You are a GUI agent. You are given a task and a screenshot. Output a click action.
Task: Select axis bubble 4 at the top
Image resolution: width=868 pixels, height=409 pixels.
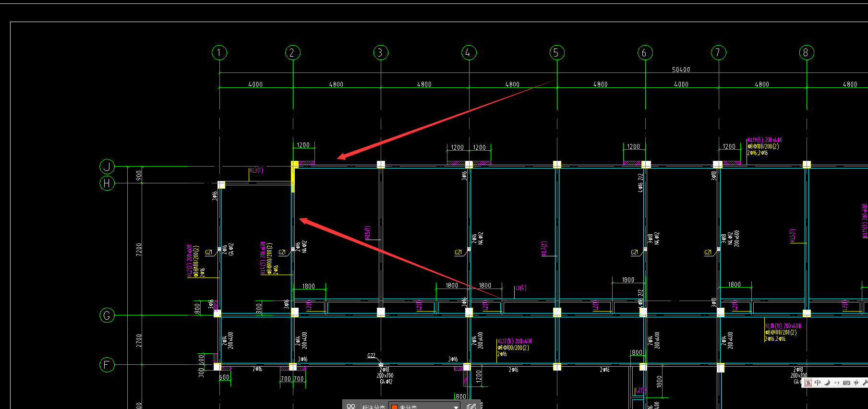pos(469,52)
